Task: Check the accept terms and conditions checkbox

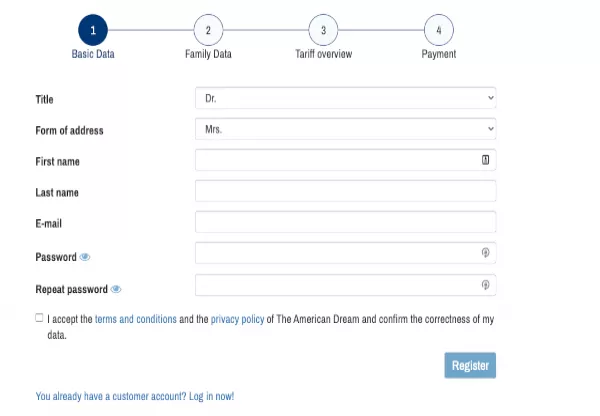Action: click(39, 318)
